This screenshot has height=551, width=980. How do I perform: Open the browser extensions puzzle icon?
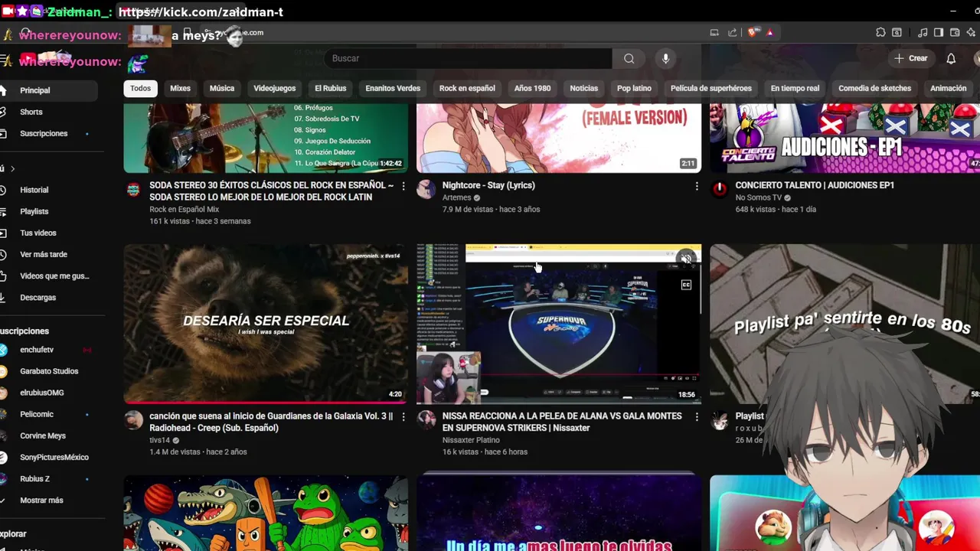click(880, 32)
